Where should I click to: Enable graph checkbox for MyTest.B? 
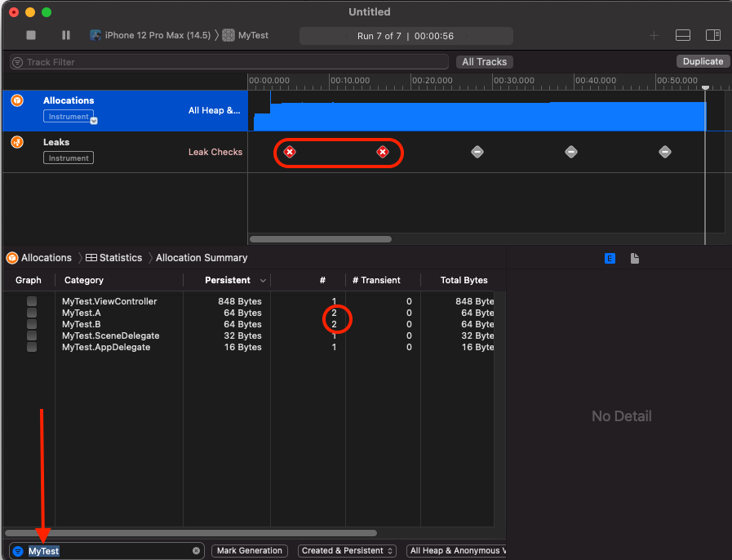coord(32,324)
